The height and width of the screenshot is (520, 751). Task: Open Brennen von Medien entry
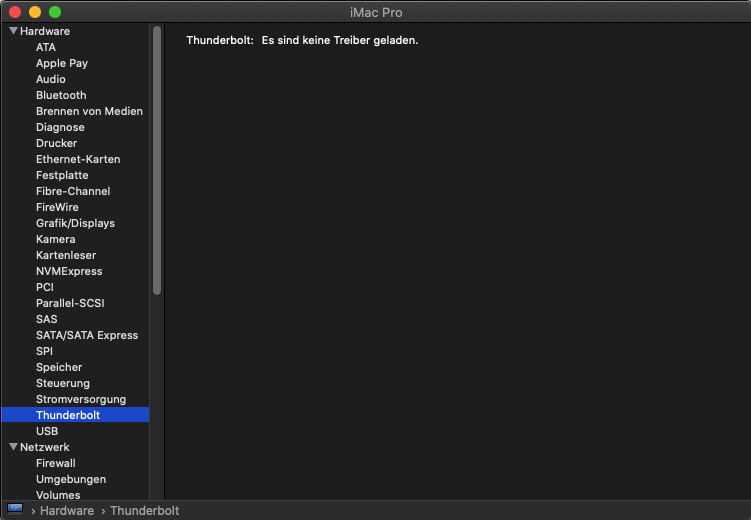pos(89,111)
